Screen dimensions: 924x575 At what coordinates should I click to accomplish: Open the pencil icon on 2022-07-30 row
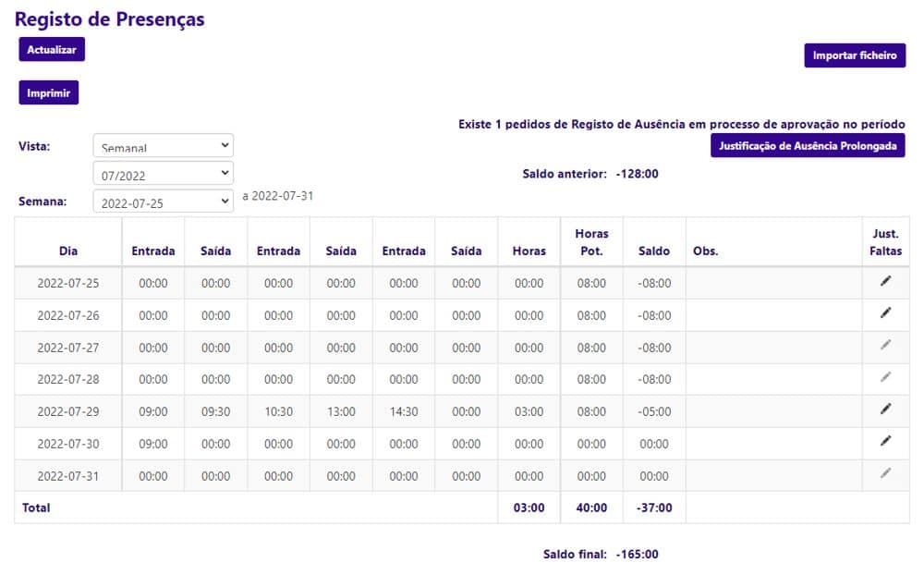(x=885, y=441)
